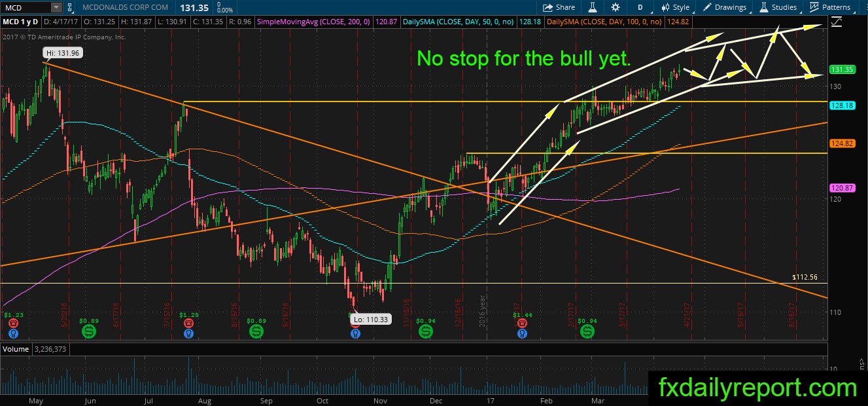Open the Style dropdown menu
This screenshot has height=406, width=868.
click(x=676, y=7)
